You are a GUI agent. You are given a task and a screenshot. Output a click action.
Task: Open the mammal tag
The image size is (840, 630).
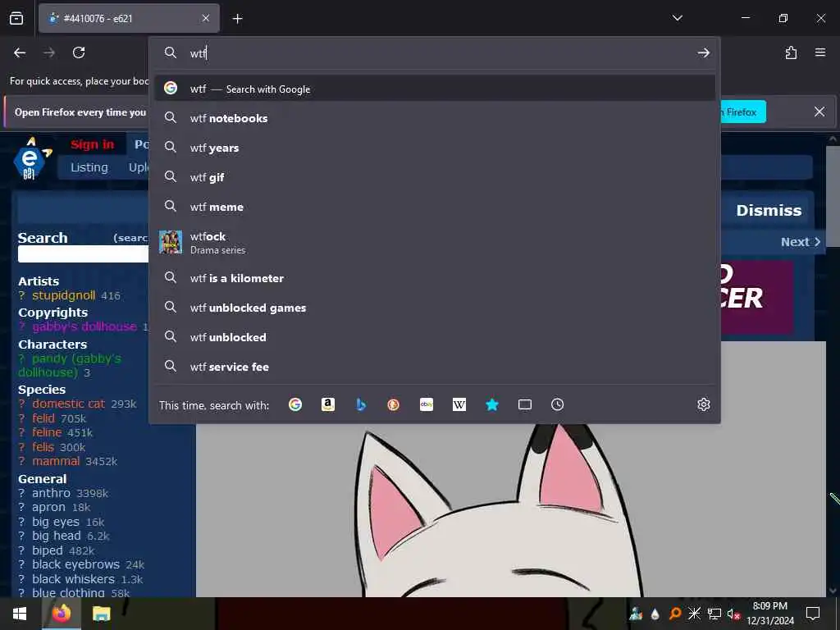coord(56,461)
